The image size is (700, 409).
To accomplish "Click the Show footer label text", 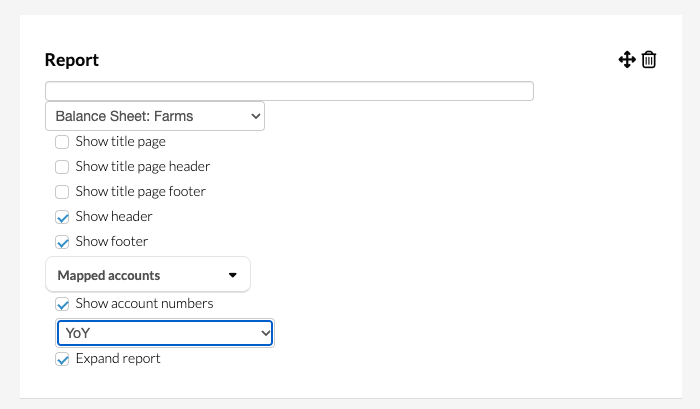I will pos(112,242).
